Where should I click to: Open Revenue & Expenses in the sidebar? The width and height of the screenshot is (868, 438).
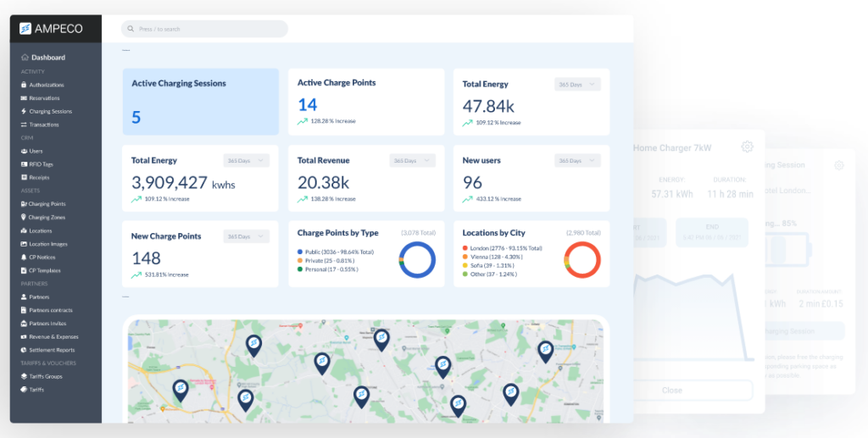click(x=55, y=337)
